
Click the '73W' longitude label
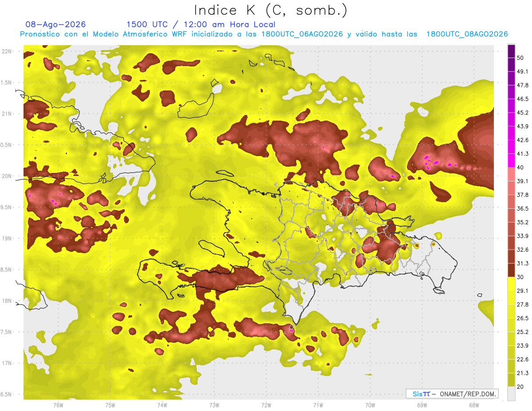tap(214, 405)
